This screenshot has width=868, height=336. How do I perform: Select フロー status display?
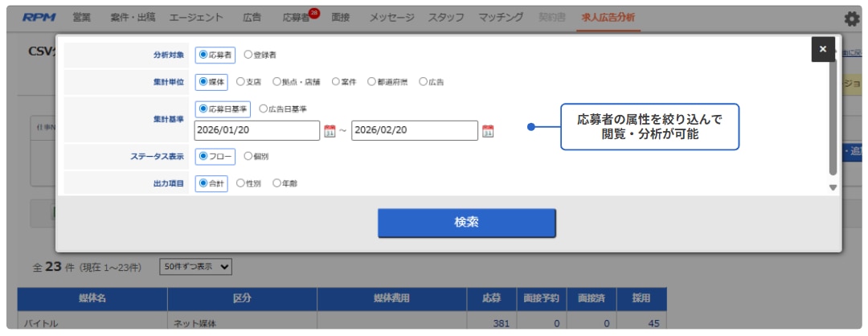[x=215, y=157]
